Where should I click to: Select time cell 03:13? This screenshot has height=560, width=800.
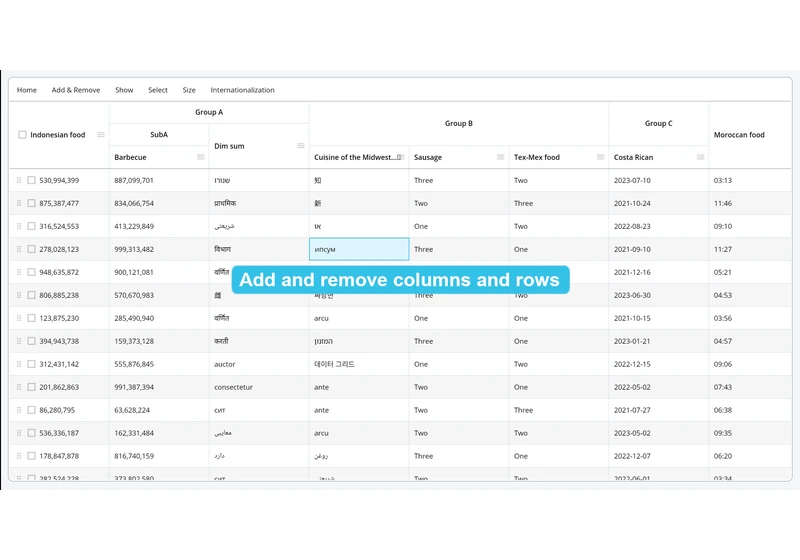tap(749, 180)
